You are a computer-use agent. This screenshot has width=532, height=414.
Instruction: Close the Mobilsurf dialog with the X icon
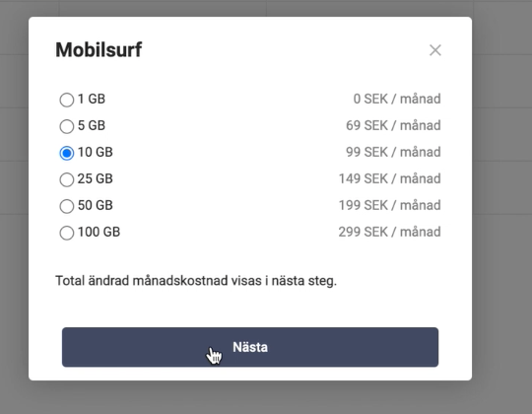tap(435, 50)
